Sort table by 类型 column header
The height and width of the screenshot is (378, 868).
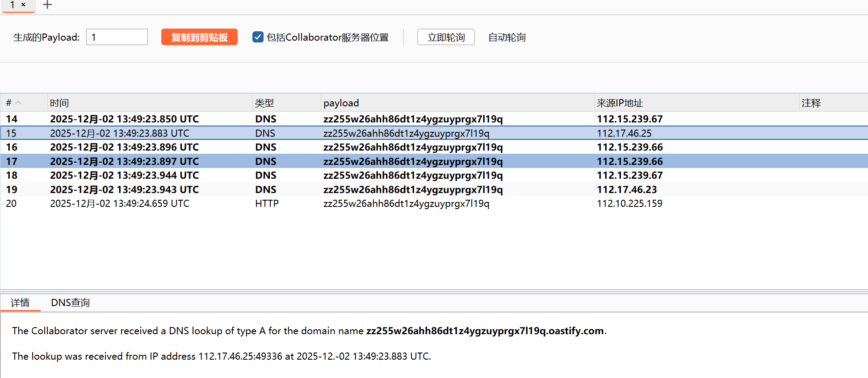[264, 103]
